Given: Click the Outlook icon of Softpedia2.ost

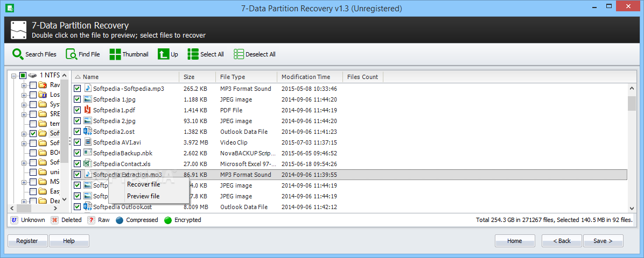Looking at the screenshot, I should [87, 131].
